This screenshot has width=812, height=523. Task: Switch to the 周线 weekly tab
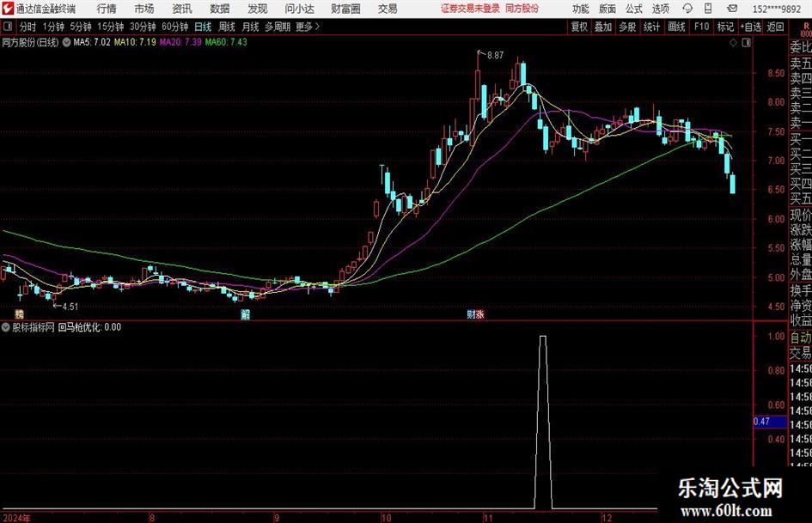pyautogui.click(x=226, y=27)
